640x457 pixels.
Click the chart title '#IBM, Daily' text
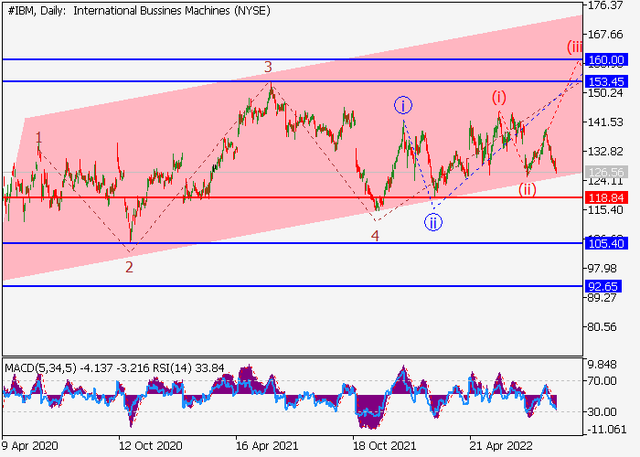tap(38, 11)
